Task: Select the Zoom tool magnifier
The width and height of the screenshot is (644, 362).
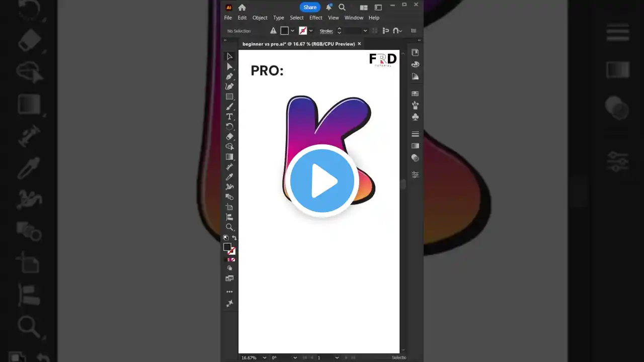Action: (x=229, y=227)
